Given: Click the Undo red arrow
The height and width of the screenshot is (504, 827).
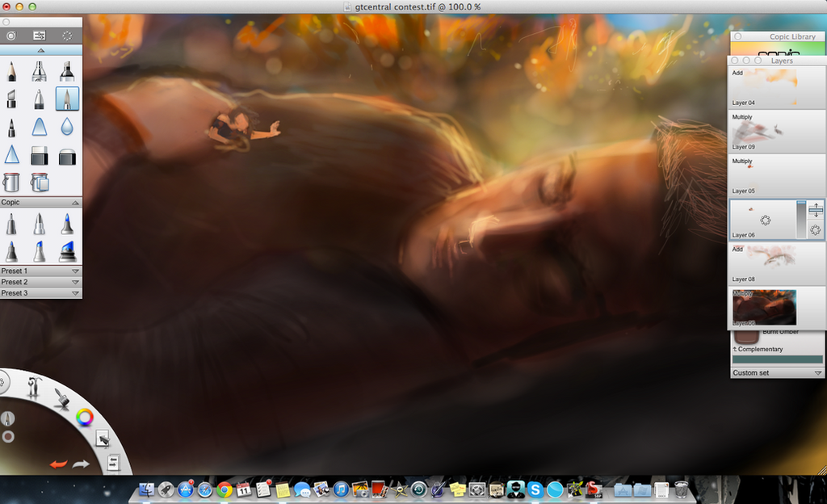Looking at the screenshot, I should click(58, 464).
